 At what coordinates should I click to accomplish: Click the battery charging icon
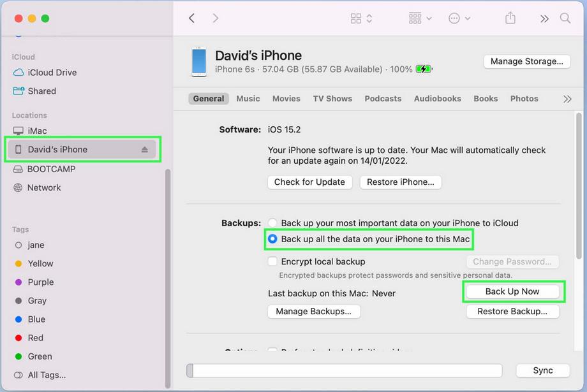[424, 69]
